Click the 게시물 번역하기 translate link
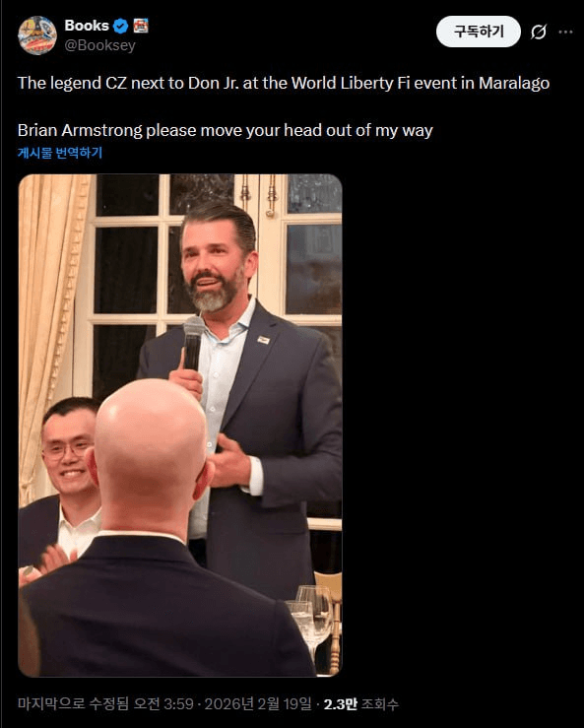 tap(60, 153)
